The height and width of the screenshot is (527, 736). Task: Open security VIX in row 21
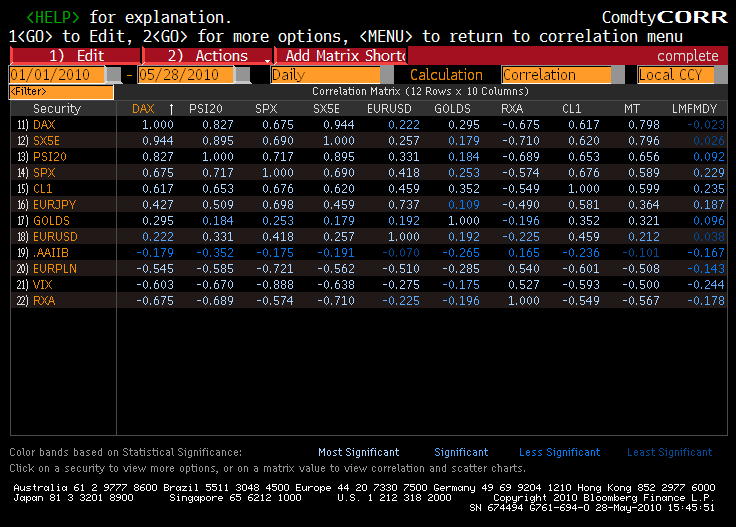(x=42, y=284)
